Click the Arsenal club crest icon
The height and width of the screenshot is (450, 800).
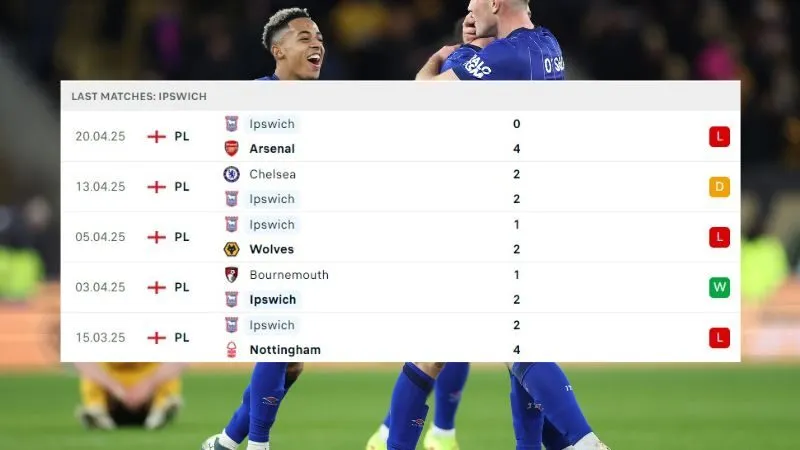point(231,148)
